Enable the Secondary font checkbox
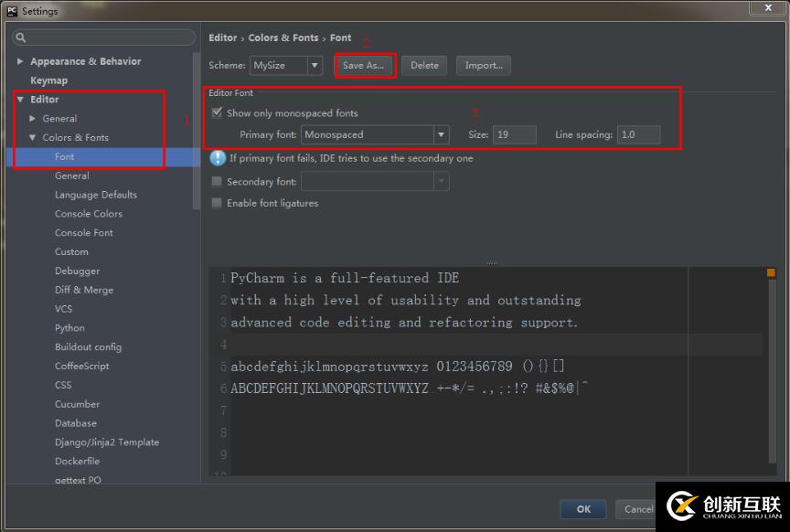 [x=217, y=181]
